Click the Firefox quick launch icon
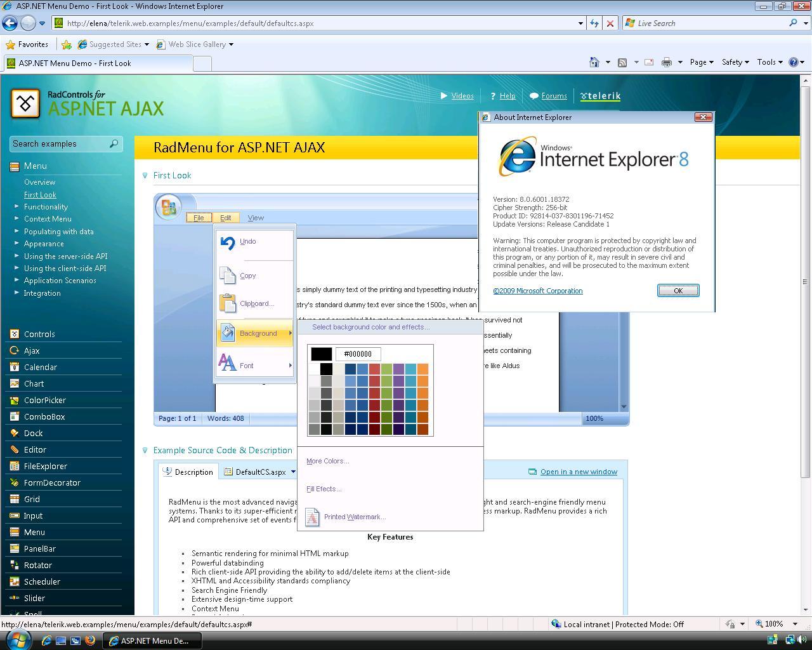812x650 pixels. 90,640
